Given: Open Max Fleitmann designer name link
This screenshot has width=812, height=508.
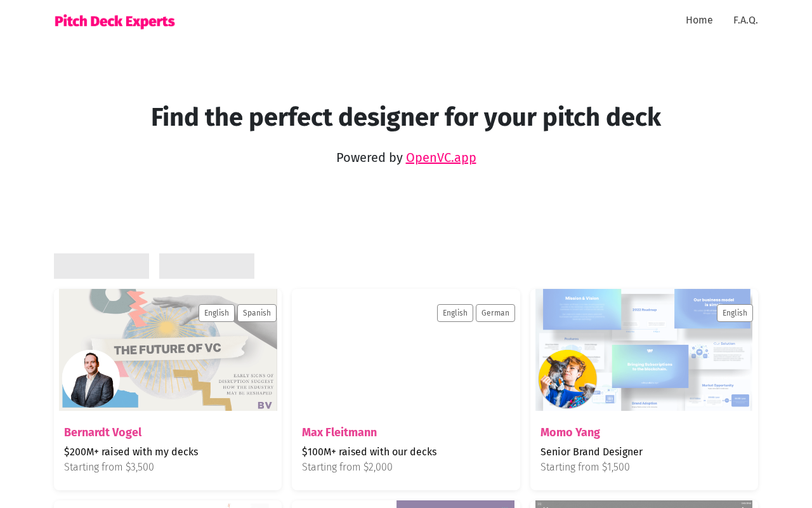Looking at the screenshot, I should 339,432.
